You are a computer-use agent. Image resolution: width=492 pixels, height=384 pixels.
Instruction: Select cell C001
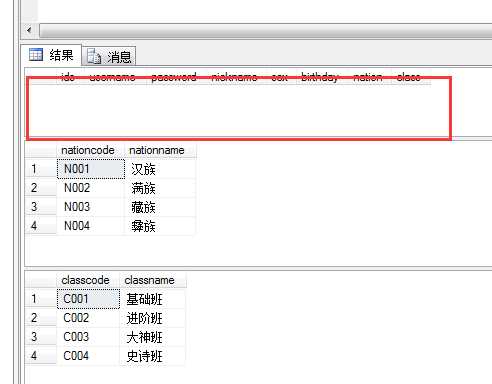point(88,299)
